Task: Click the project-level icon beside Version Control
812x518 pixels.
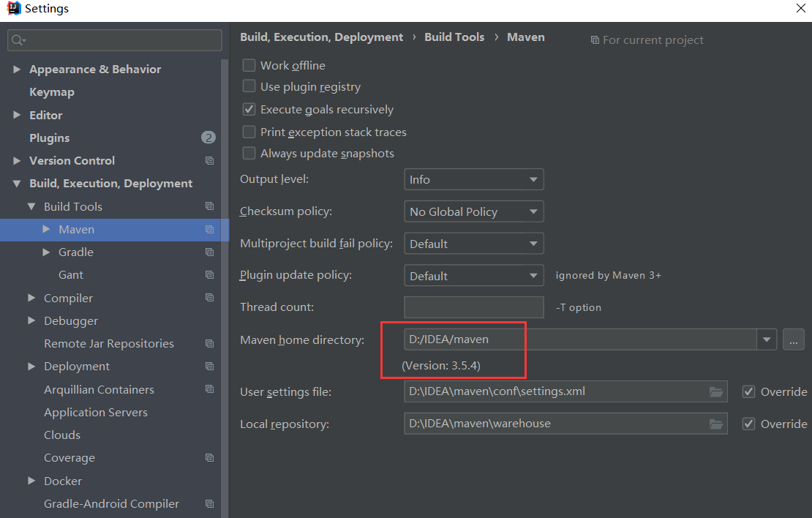Action: point(210,161)
